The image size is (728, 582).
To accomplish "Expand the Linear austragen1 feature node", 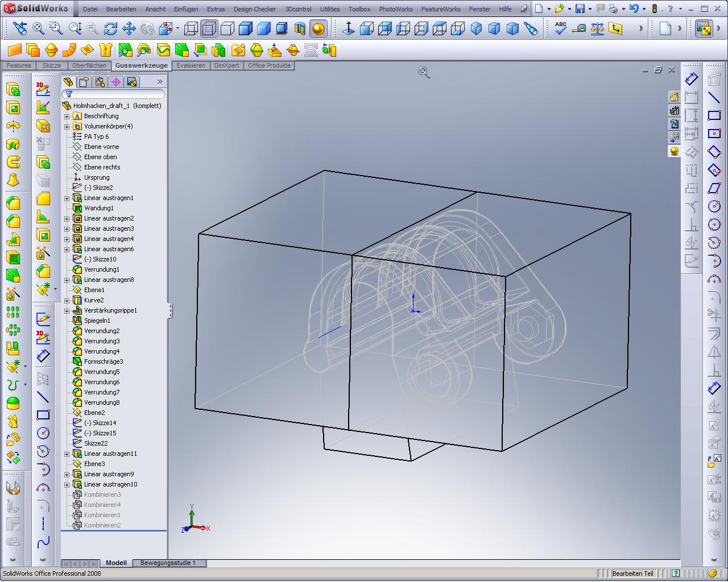I will pyautogui.click(x=67, y=198).
